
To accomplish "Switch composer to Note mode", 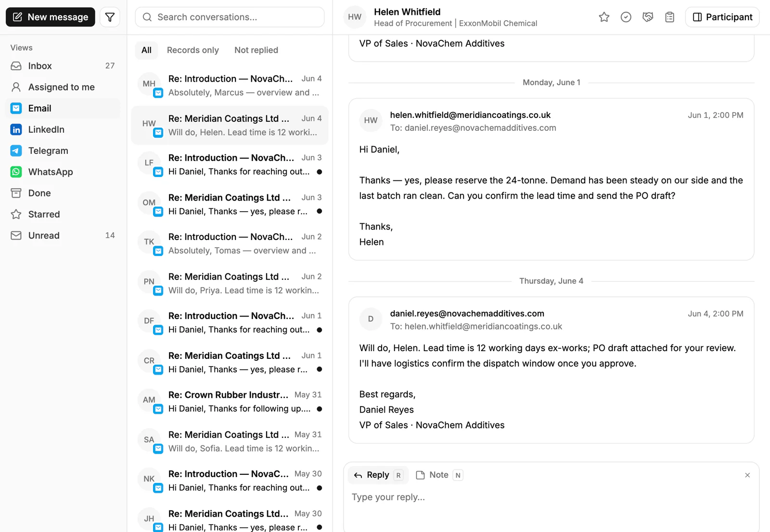I will click(x=439, y=475).
